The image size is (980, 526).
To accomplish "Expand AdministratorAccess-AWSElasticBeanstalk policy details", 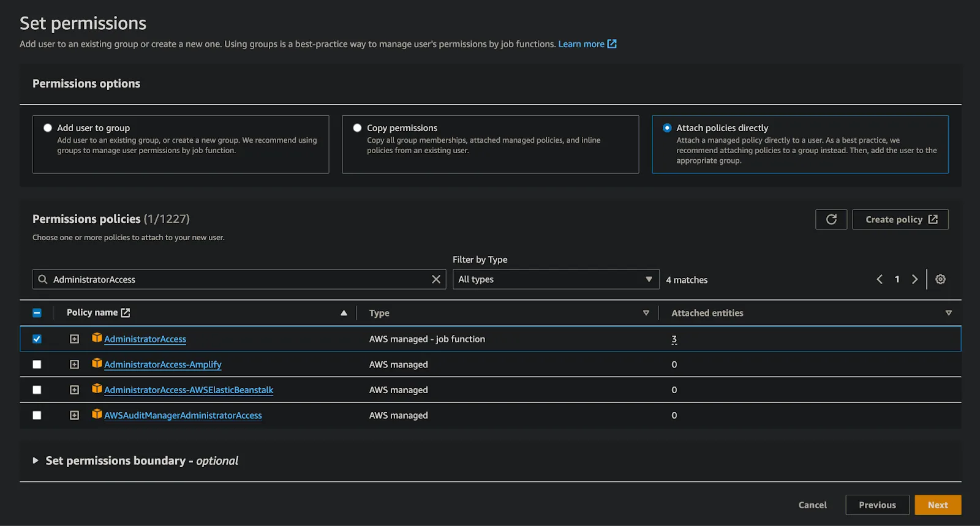I will [x=75, y=389].
